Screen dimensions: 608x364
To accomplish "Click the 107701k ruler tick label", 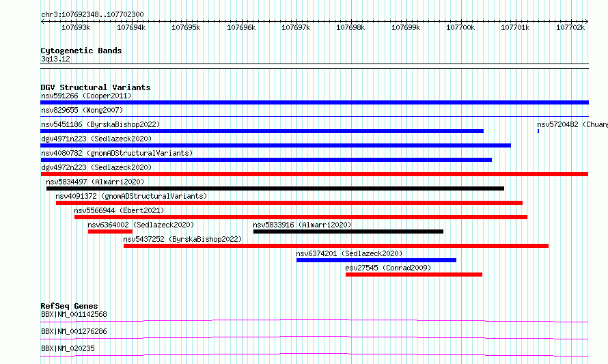I will tap(515, 27).
